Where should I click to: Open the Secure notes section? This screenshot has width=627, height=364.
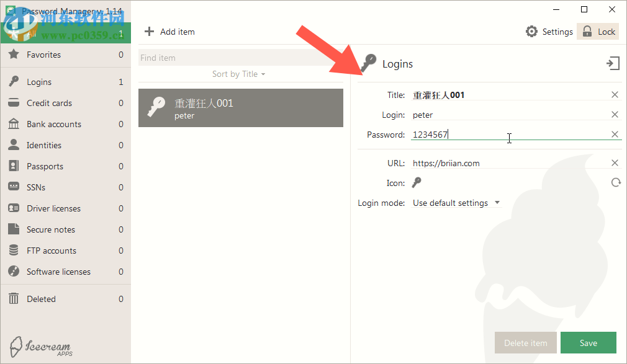click(x=53, y=229)
